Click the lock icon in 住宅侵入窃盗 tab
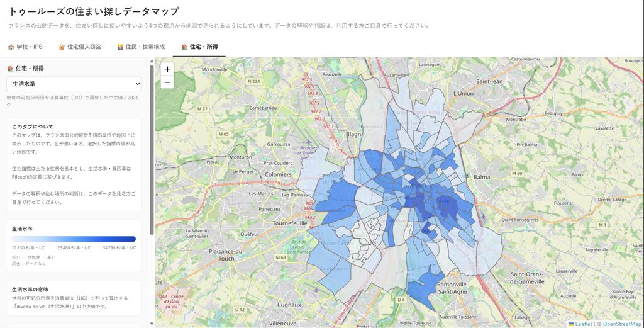 (62, 47)
